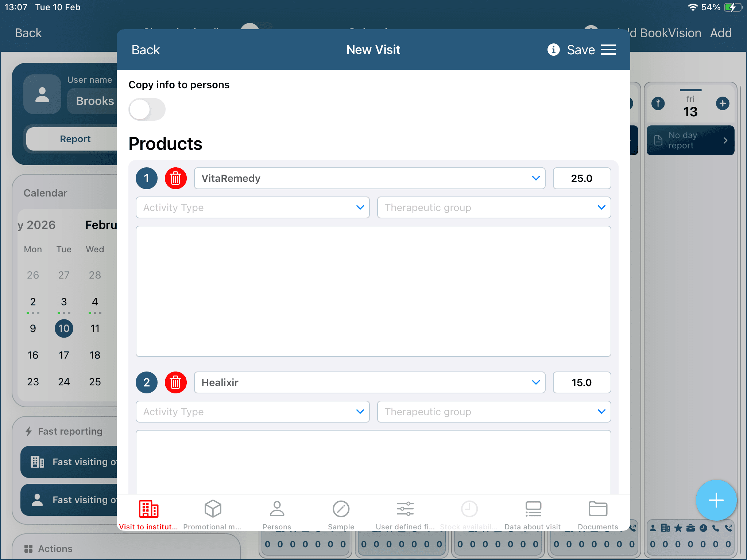Viewport: 747px width, 560px height.
Task: Expand the second Therapeutic group dropdown
Action: click(x=494, y=412)
